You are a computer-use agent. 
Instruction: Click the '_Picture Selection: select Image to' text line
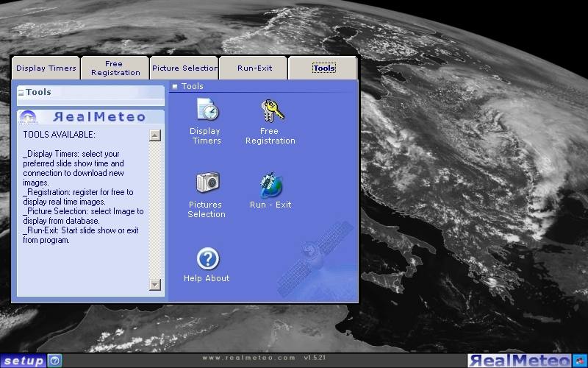click(x=83, y=211)
